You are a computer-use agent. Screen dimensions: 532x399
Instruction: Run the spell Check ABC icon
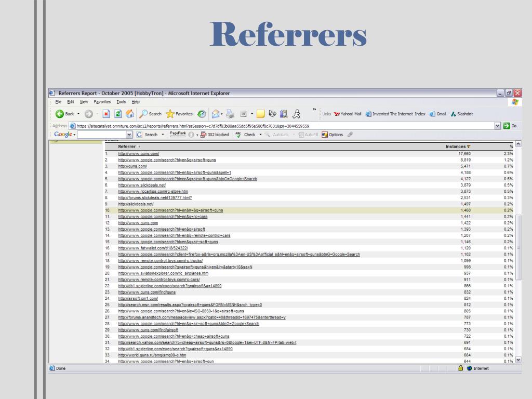(238, 135)
